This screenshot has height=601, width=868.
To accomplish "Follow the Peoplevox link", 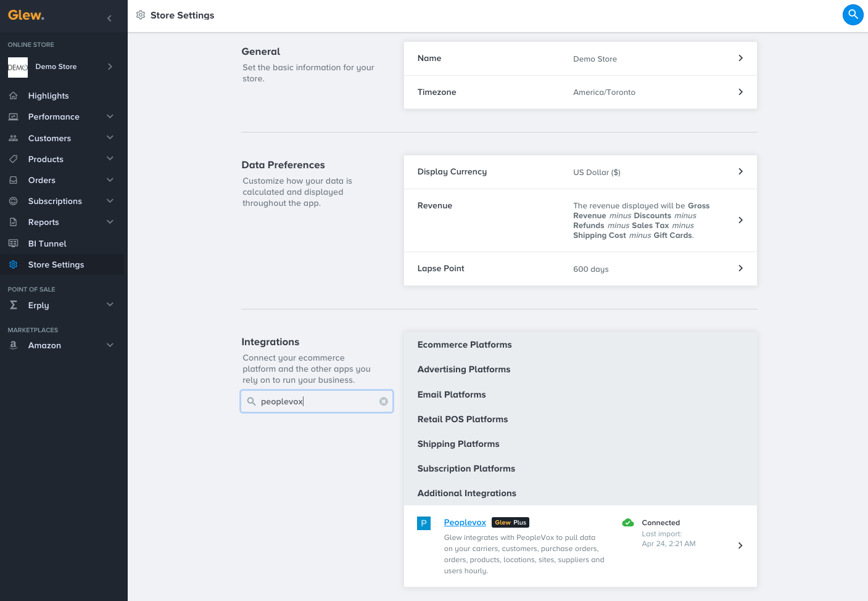I will click(465, 523).
